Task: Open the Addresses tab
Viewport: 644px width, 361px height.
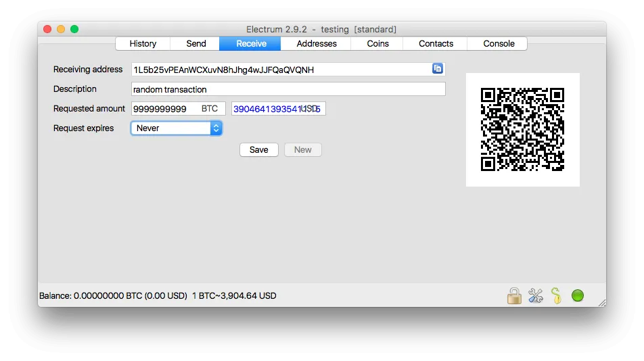Action: coord(317,43)
